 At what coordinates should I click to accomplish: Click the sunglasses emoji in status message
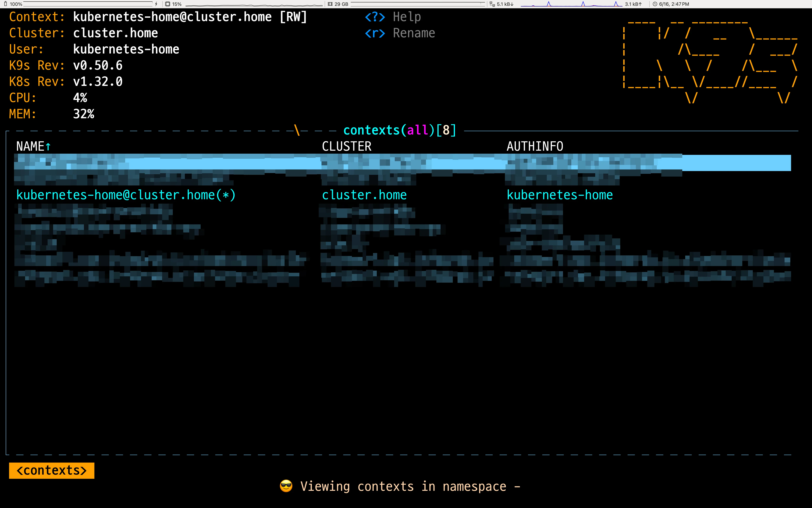click(286, 486)
